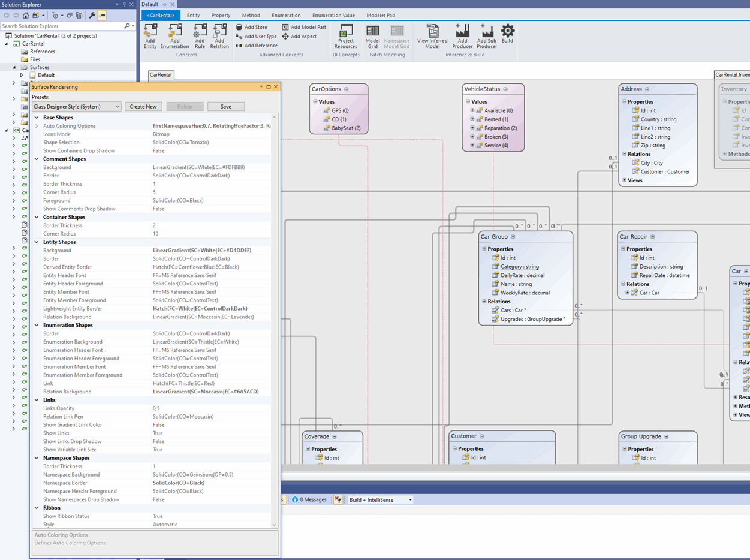Expand the Views section in Address

(625, 180)
